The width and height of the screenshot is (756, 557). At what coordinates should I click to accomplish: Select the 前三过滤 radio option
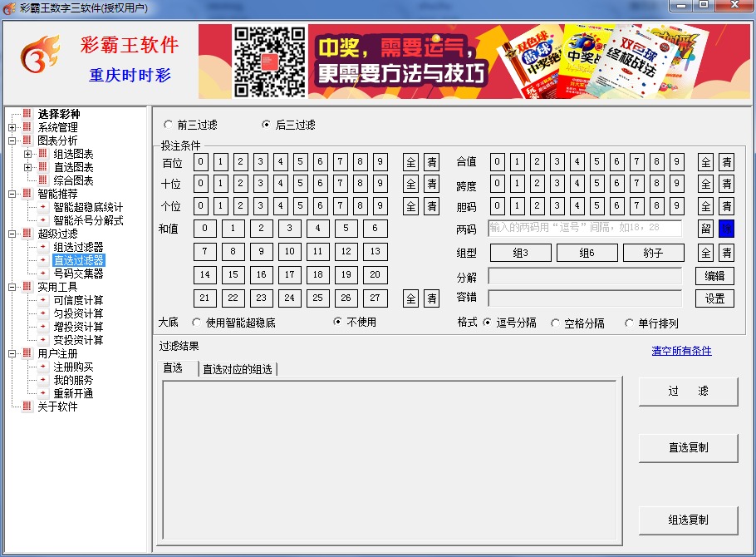(169, 125)
